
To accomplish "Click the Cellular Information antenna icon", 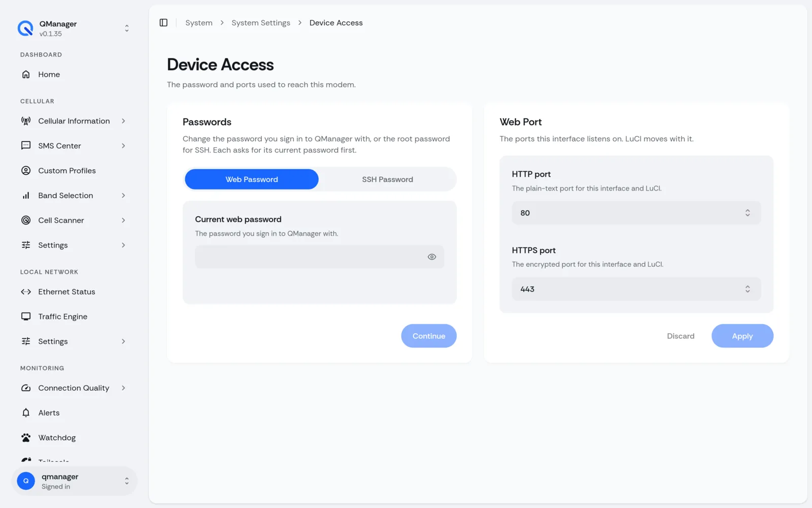I will click(26, 121).
